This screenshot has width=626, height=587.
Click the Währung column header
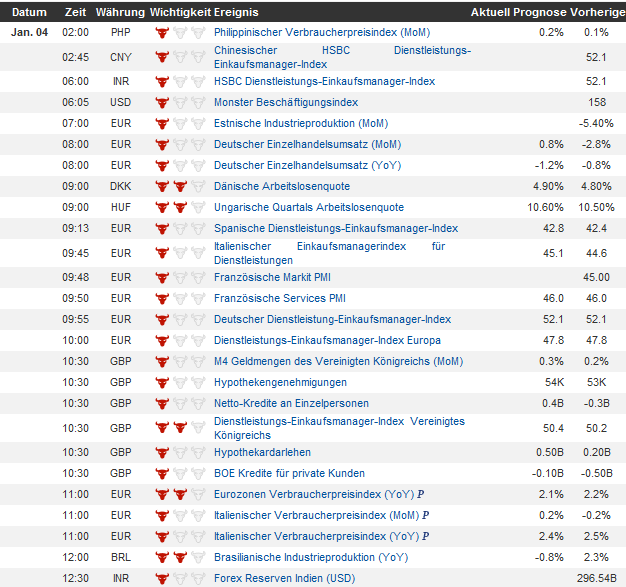click(120, 12)
